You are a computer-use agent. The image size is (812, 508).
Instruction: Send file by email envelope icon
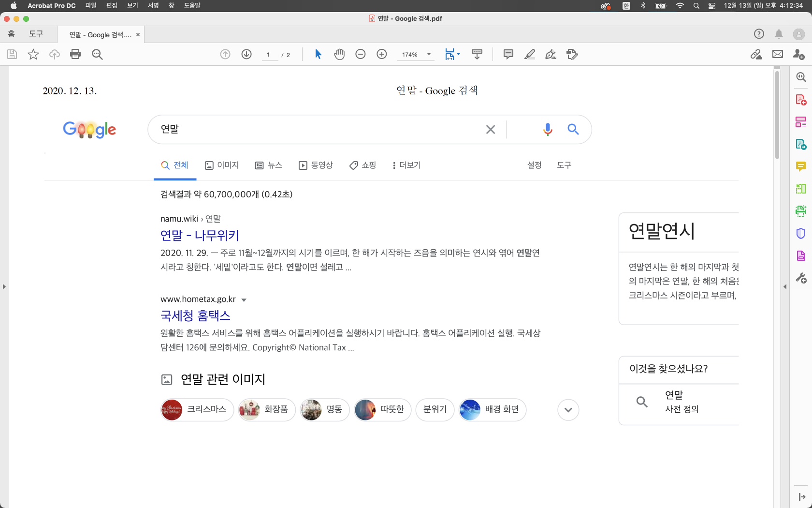tap(778, 54)
